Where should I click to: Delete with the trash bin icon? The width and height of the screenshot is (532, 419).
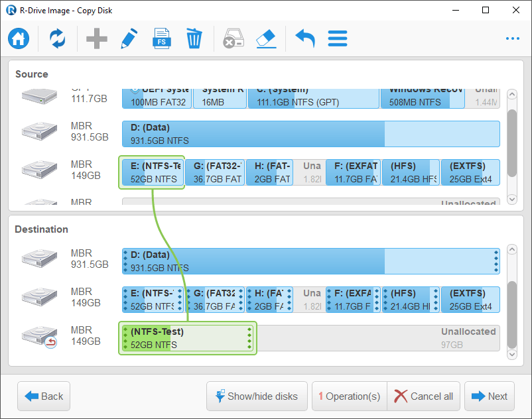[x=194, y=38]
